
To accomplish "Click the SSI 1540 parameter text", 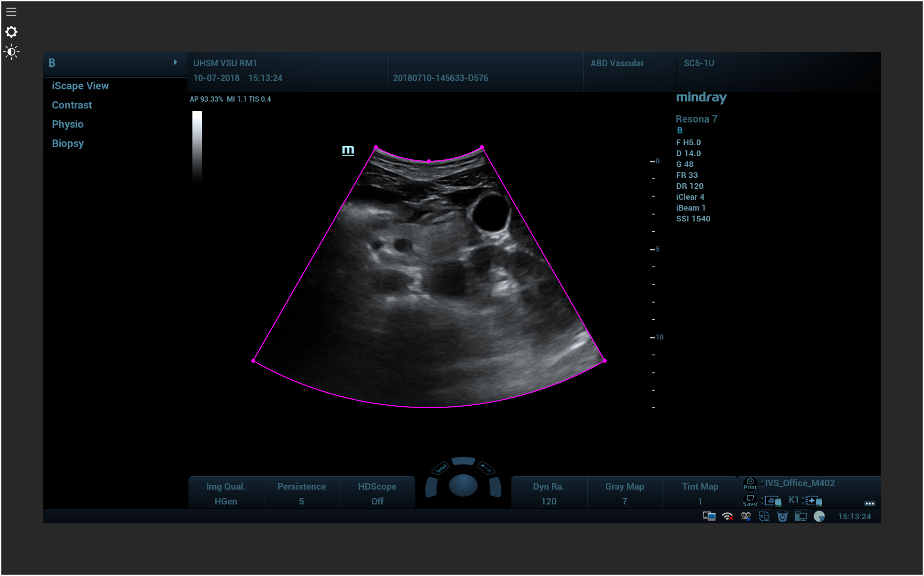I will point(693,219).
